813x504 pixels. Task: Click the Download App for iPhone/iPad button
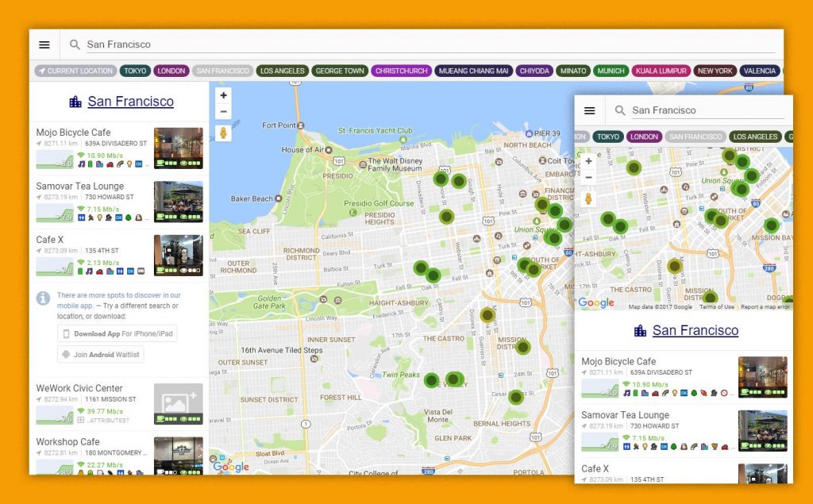coord(118,334)
